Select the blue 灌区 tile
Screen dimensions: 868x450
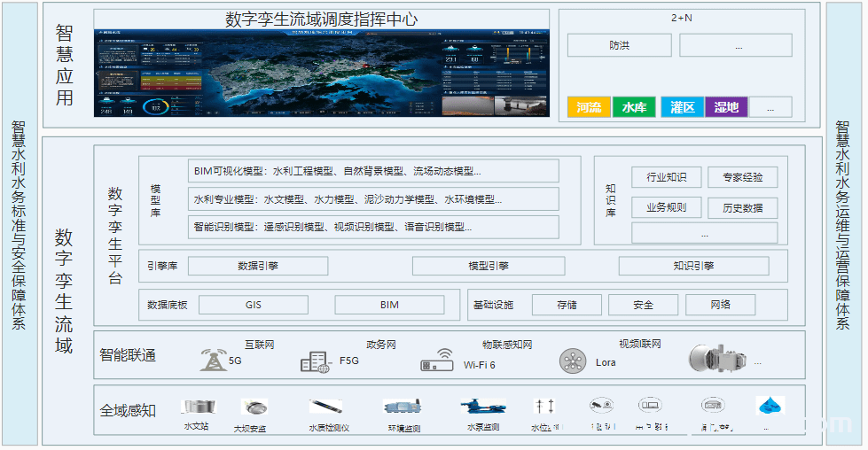683,106
